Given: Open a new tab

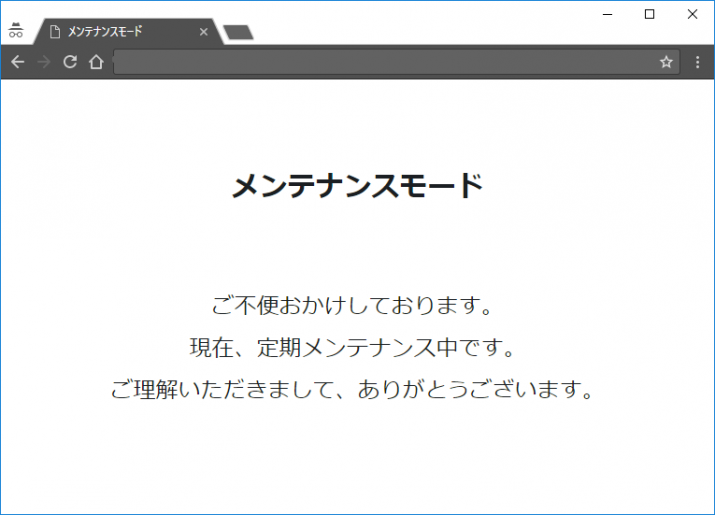Looking at the screenshot, I should point(238,33).
